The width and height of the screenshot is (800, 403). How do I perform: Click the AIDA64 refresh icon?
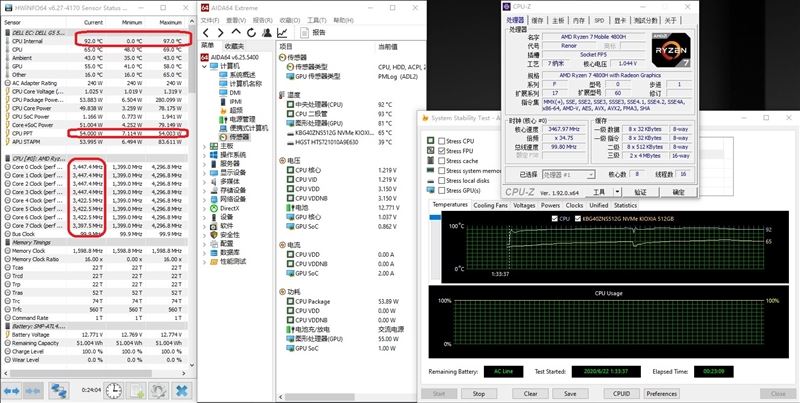tap(251, 33)
